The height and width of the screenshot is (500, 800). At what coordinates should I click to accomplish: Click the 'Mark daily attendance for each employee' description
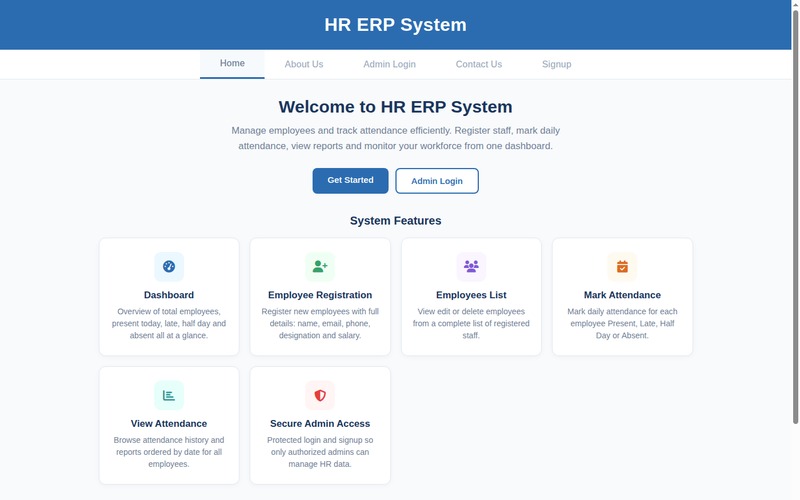[622, 323]
